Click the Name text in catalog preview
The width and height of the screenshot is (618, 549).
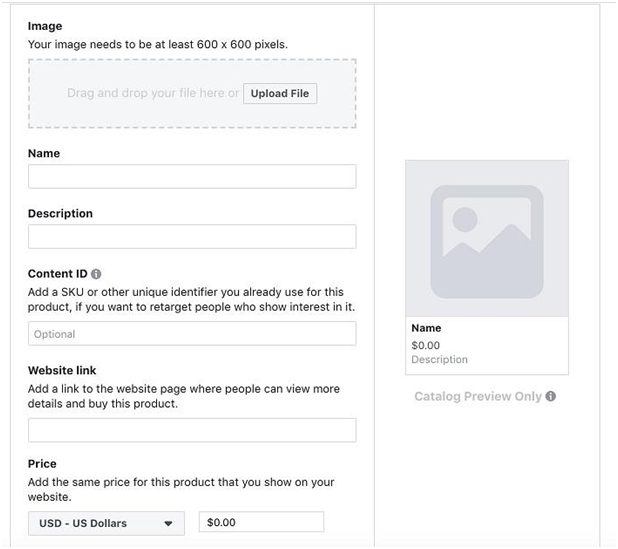tap(426, 328)
